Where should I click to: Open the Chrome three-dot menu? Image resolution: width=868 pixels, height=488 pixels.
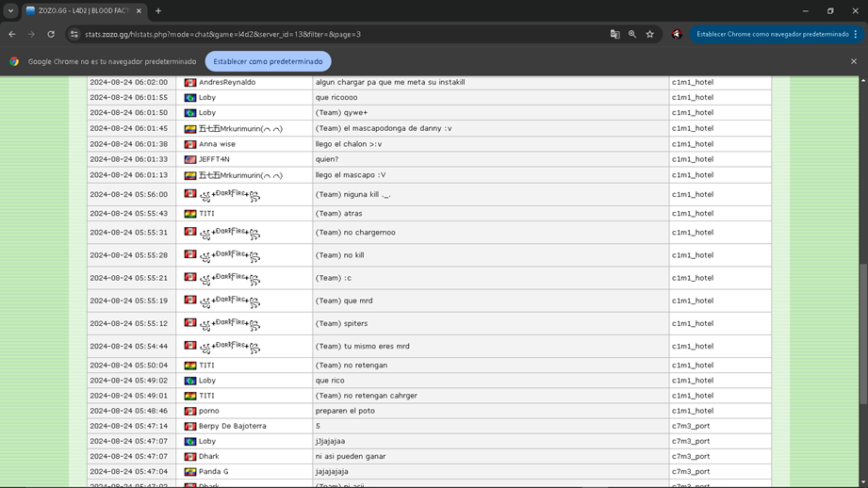(855, 34)
